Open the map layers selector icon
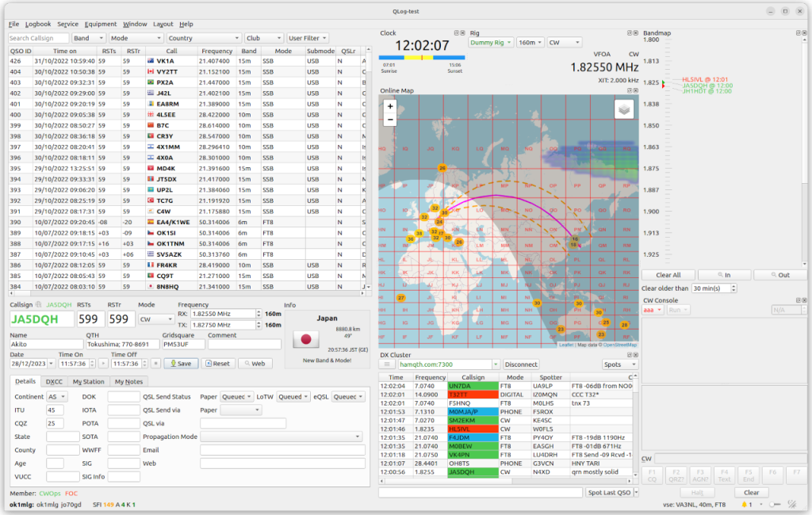Image resolution: width=812 pixels, height=515 pixels. [x=623, y=109]
